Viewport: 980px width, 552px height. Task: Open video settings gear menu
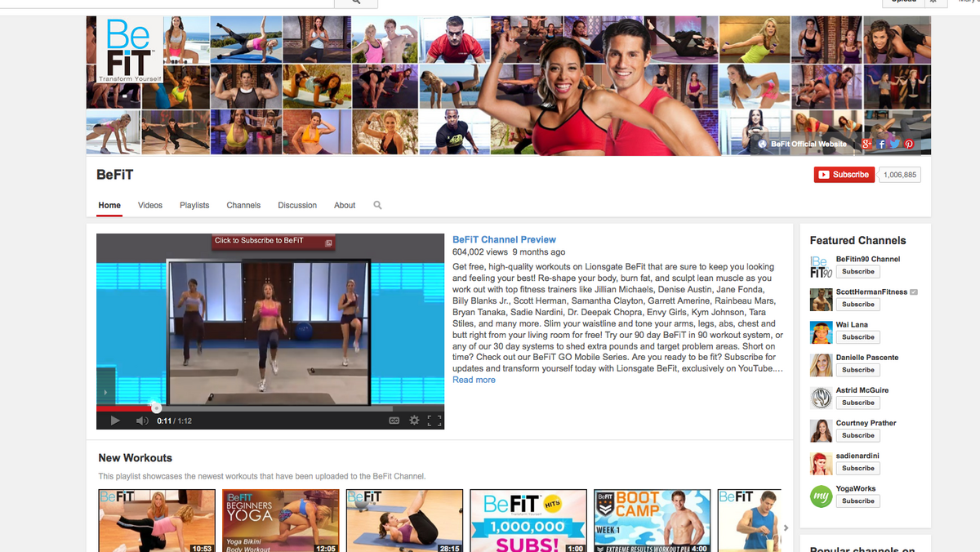click(414, 421)
